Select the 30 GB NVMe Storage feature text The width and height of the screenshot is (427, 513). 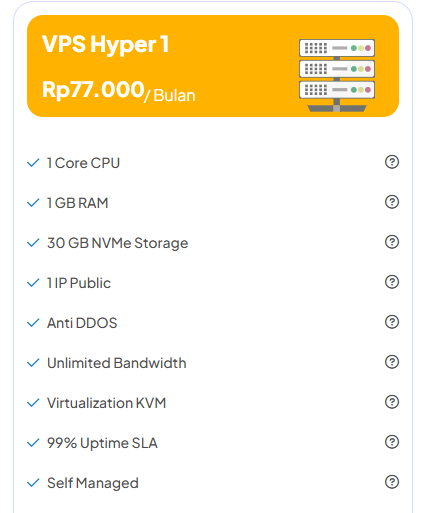[x=117, y=243]
